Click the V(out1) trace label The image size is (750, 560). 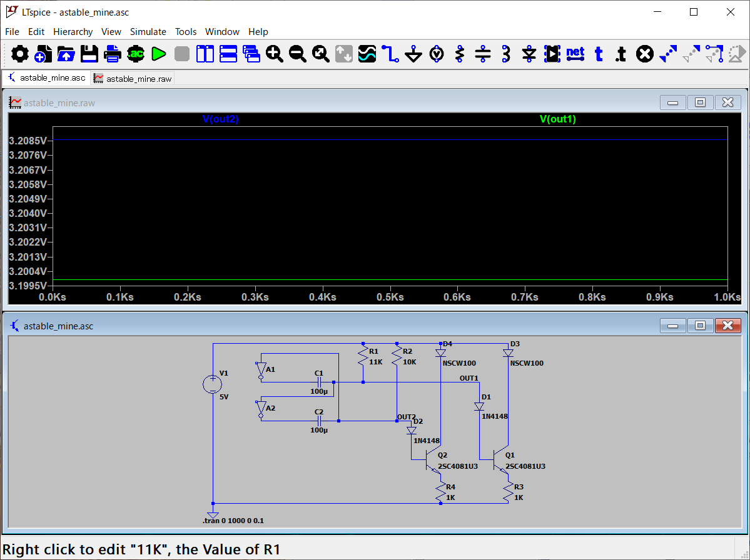pyautogui.click(x=557, y=119)
